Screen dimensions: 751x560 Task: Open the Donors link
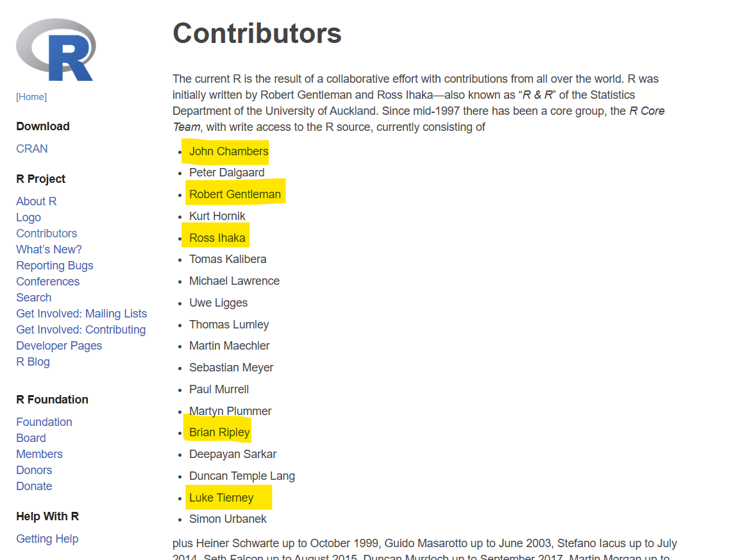[x=35, y=470]
